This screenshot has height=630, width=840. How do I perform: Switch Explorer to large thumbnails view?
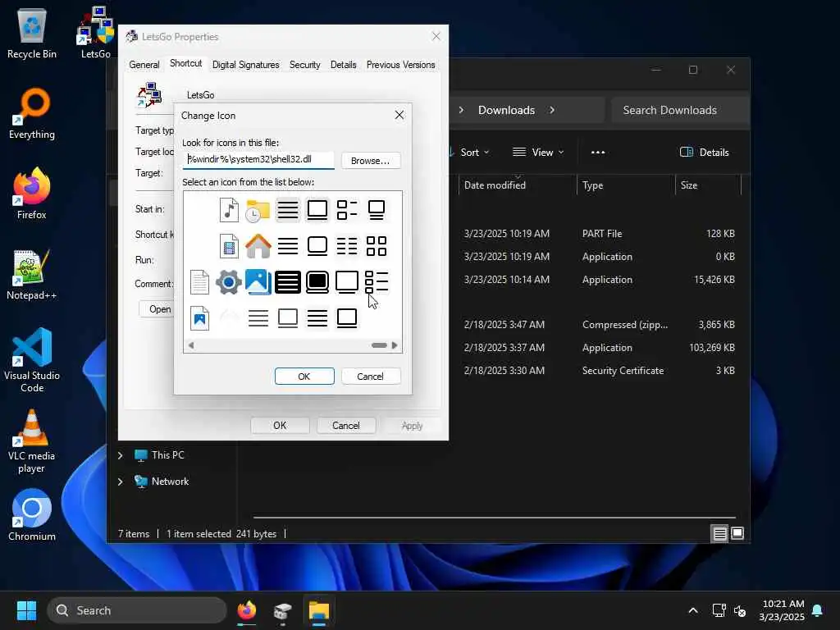(737, 533)
